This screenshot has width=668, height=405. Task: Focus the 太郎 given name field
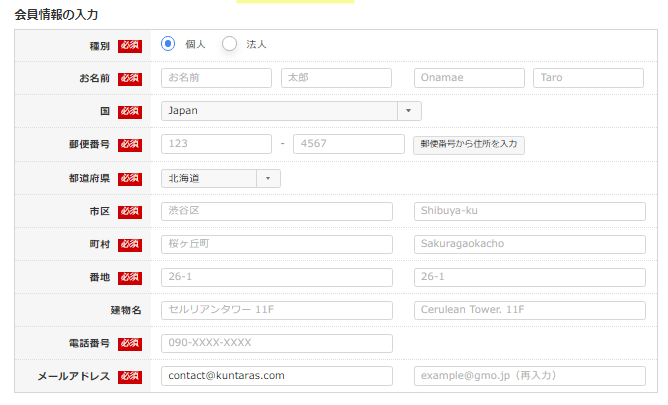pyautogui.click(x=336, y=78)
